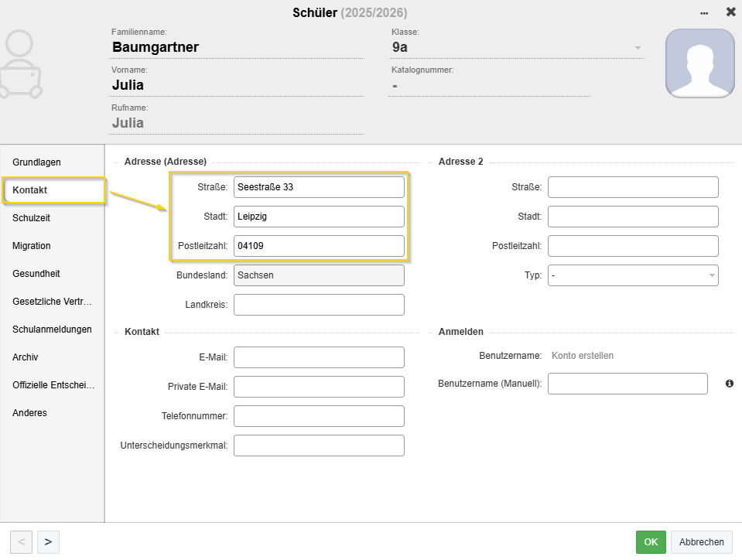Click the student profile photo placeholder
The image size is (742, 560).
pos(699,63)
